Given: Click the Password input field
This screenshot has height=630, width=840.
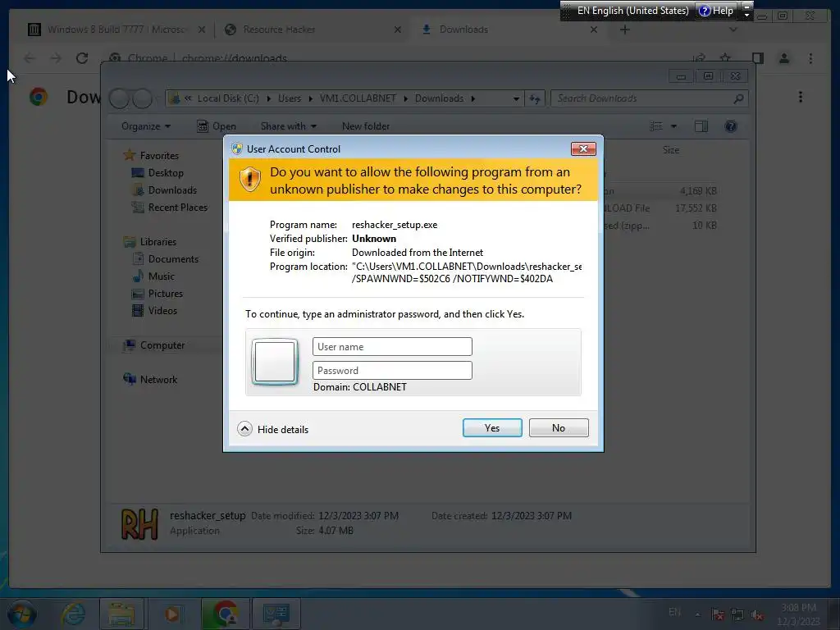Looking at the screenshot, I should [x=392, y=370].
